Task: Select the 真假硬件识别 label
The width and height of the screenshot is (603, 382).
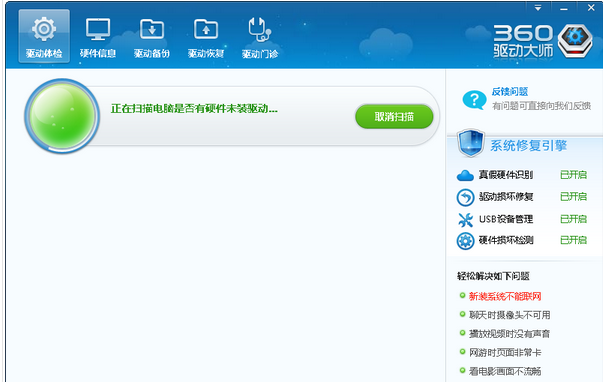Action: click(506, 175)
